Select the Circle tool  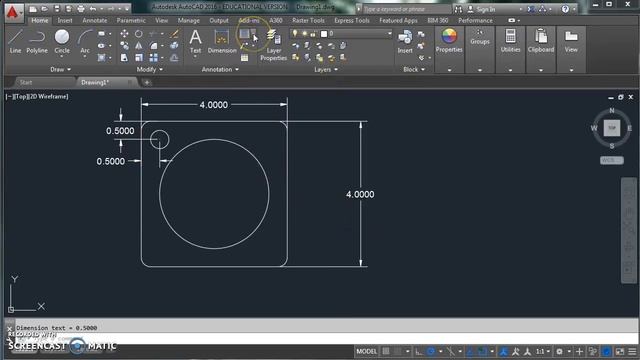62,41
